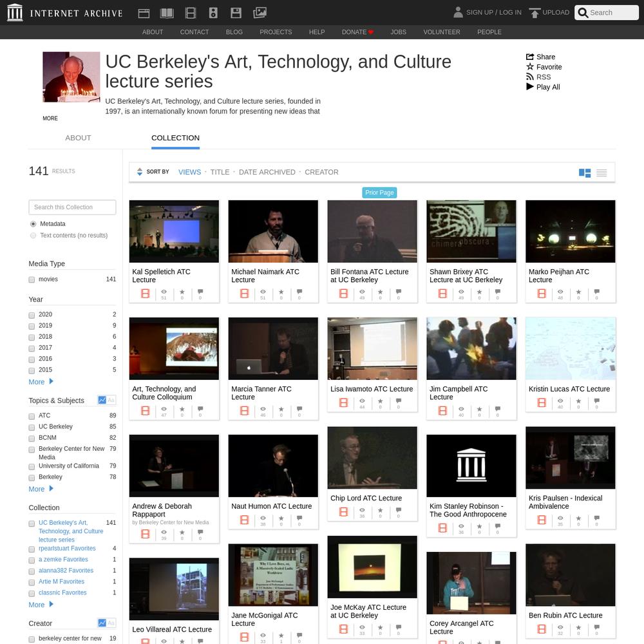Click the Upload arrow icon

pyautogui.click(x=535, y=13)
